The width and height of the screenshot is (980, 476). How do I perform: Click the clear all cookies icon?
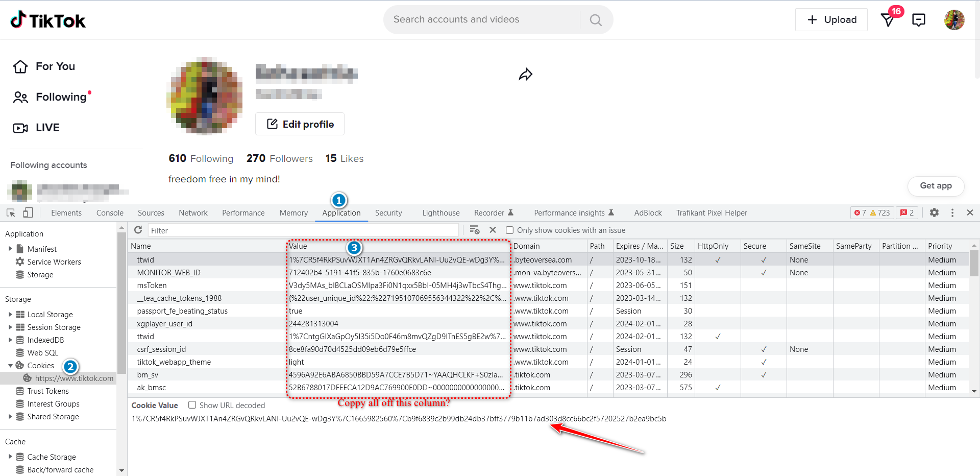click(475, 230)
